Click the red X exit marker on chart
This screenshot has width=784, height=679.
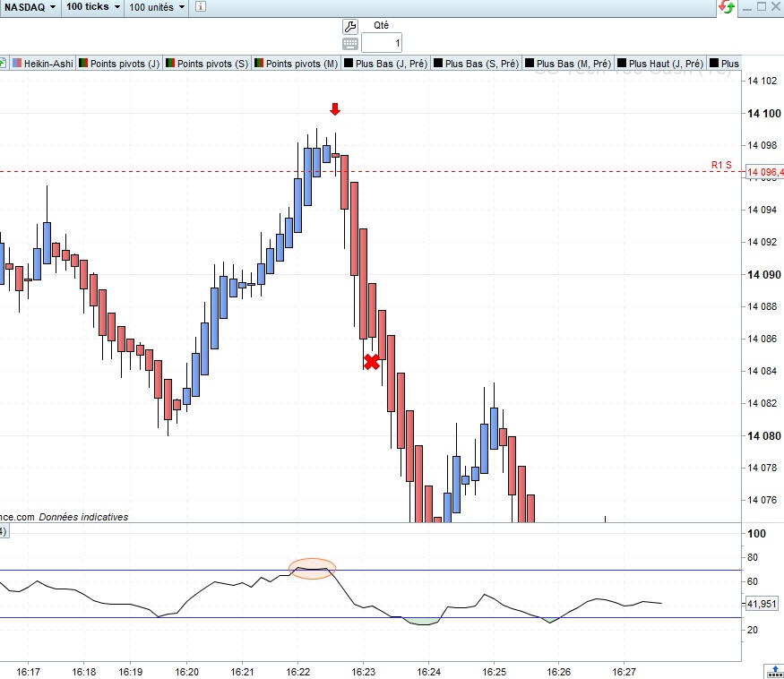pos(372,362)
